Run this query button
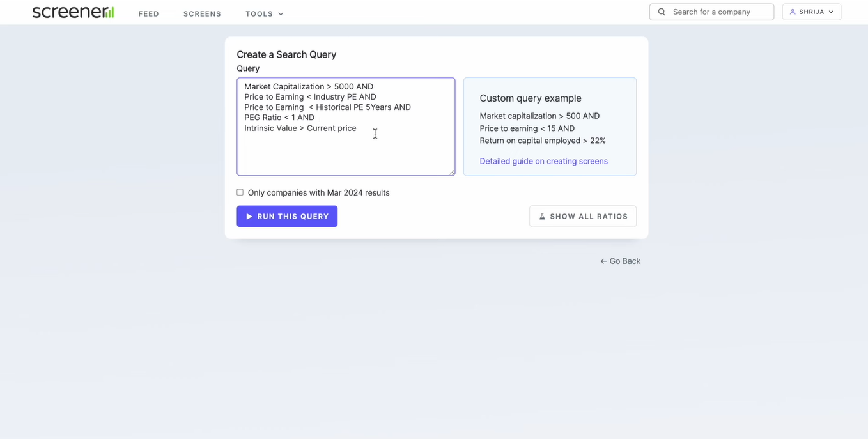Screen dimensions: 868x439 [x=287, y=216]
